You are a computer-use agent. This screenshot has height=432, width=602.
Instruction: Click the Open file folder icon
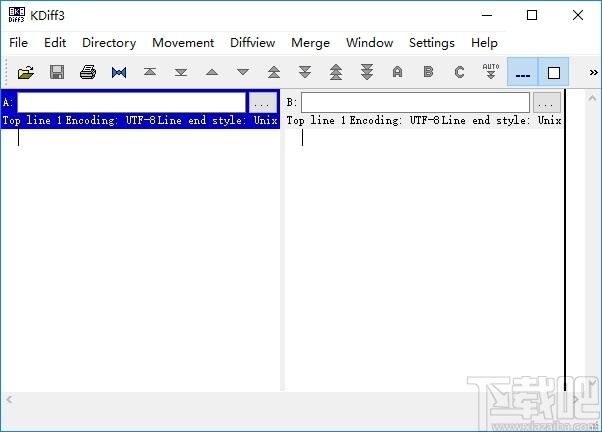coord(26,72)
